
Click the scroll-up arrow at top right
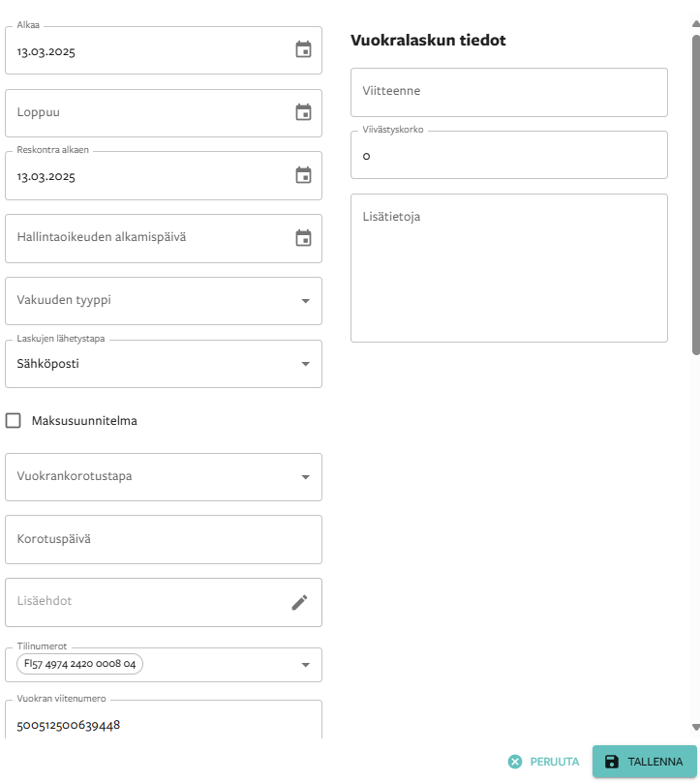pyautogui.click(x=695, y=23)
